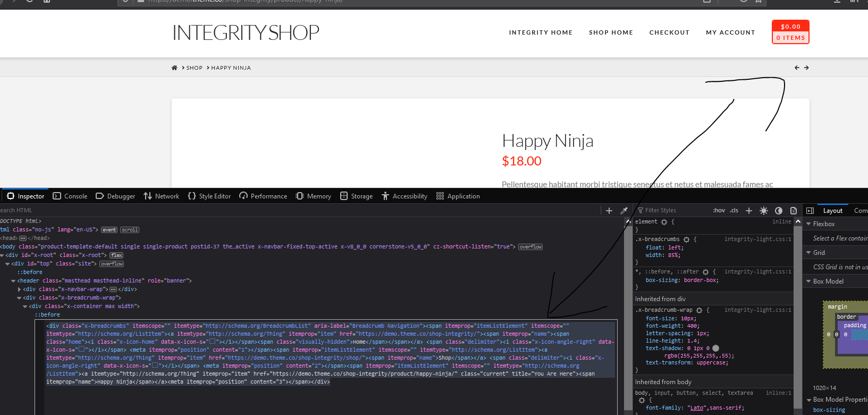
Task: Expand the x-navbar-wrap div node
Action: point(19,289)
